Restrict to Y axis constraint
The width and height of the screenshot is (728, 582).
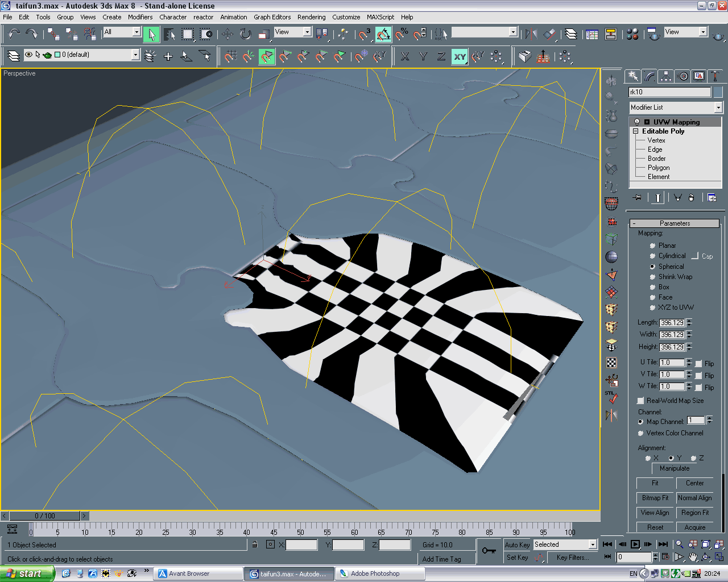click(423, 56)
